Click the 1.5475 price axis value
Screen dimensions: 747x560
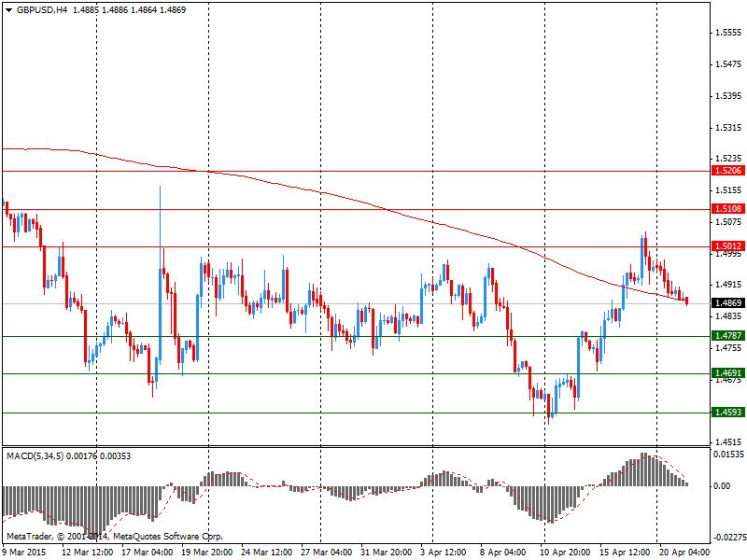(x=729, y=64)
